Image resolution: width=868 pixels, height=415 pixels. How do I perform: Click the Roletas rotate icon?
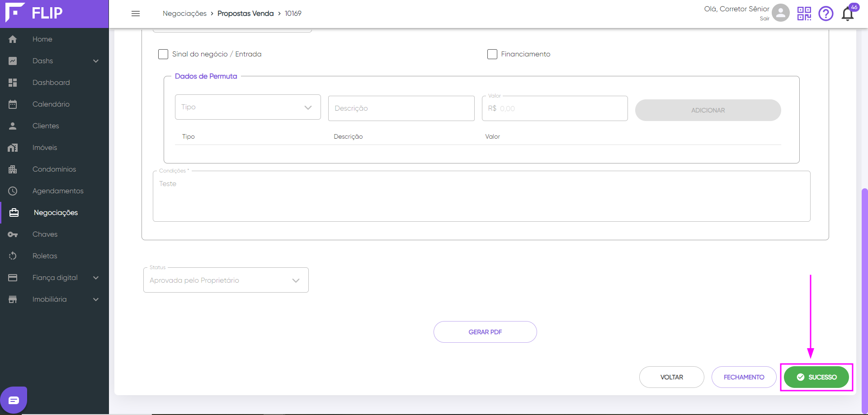pyautogui.click(x=13, y=256)
